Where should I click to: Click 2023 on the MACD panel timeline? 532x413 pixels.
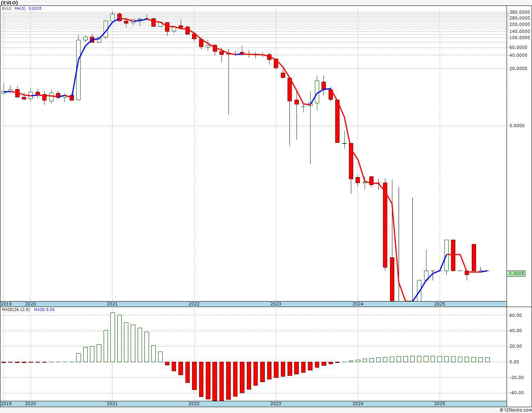(x=276, y=404)
